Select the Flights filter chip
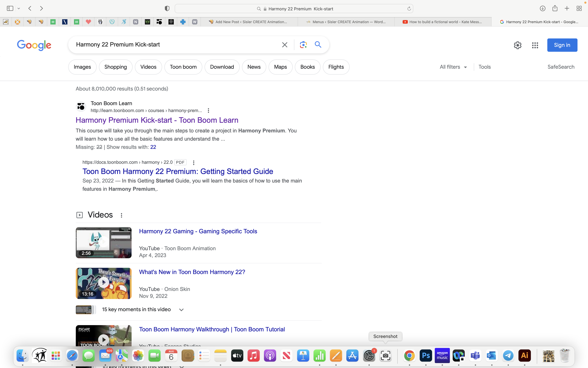Screen dimensions: 588x368 pyautogui.click(x=336, y=67)
